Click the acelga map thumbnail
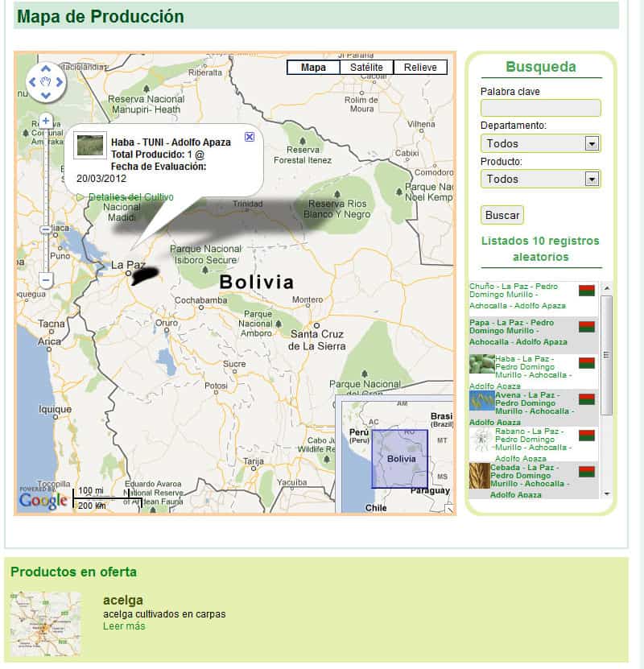The width and height of the screenshot is (644, 669). click(45, 623)
